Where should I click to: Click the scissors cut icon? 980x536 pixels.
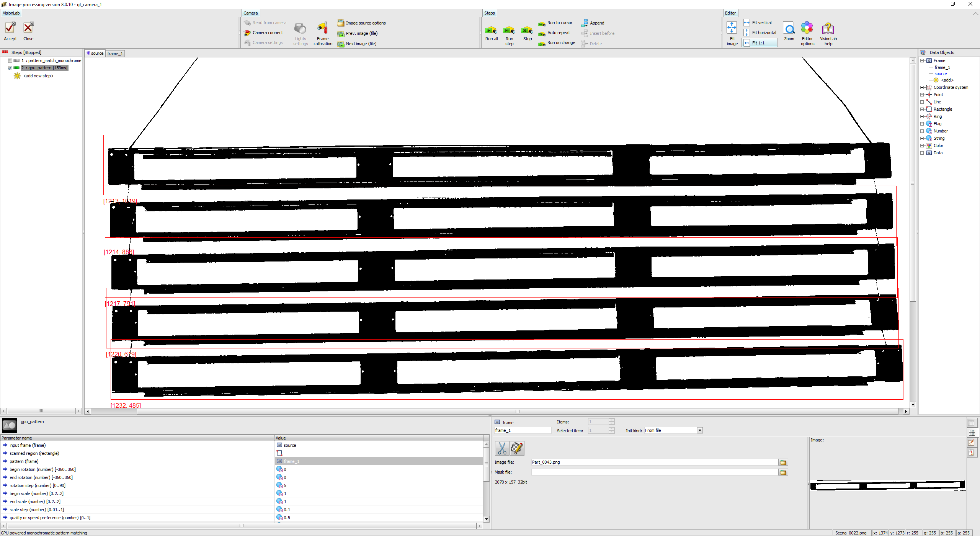(502, 448)
